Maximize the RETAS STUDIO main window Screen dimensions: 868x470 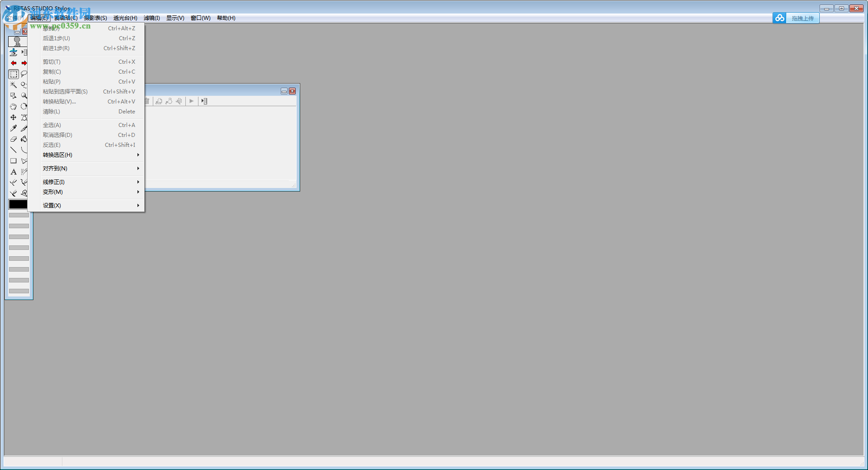(x=841, y=8)
